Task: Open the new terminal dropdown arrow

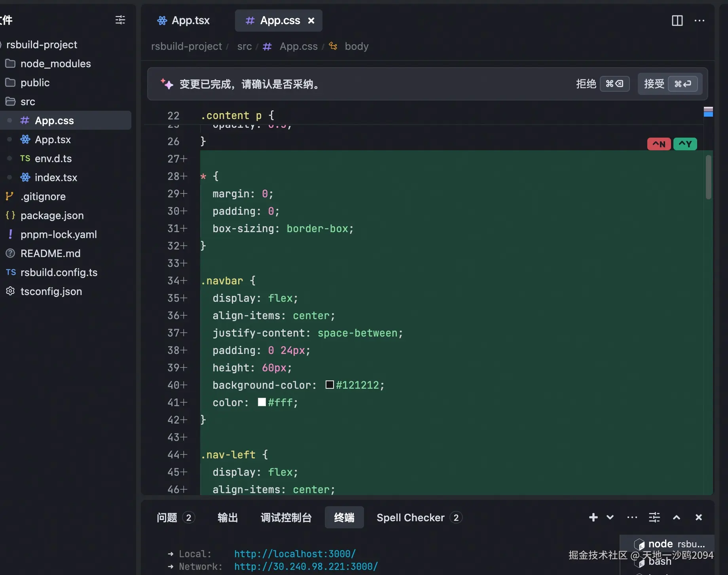Action: [610, 517]
